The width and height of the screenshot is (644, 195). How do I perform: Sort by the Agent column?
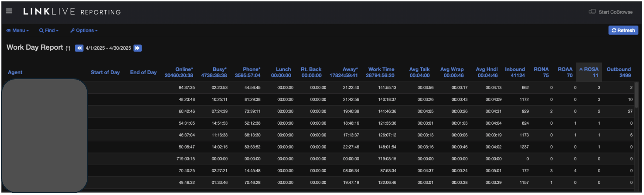[x=15, y=73]
